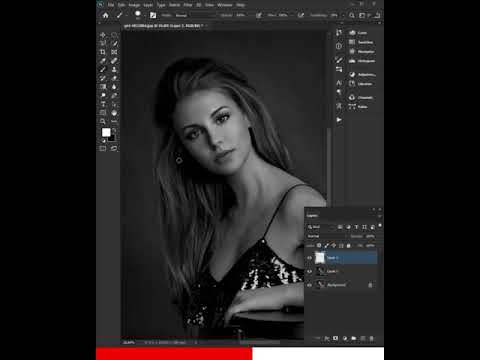Toggle lock transparent pixels
480x360 pixels.
coord(319,246)
